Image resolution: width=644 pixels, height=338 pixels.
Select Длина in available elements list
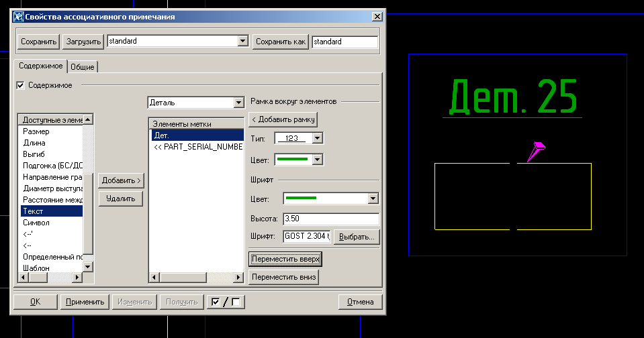(x=51, y=143)
